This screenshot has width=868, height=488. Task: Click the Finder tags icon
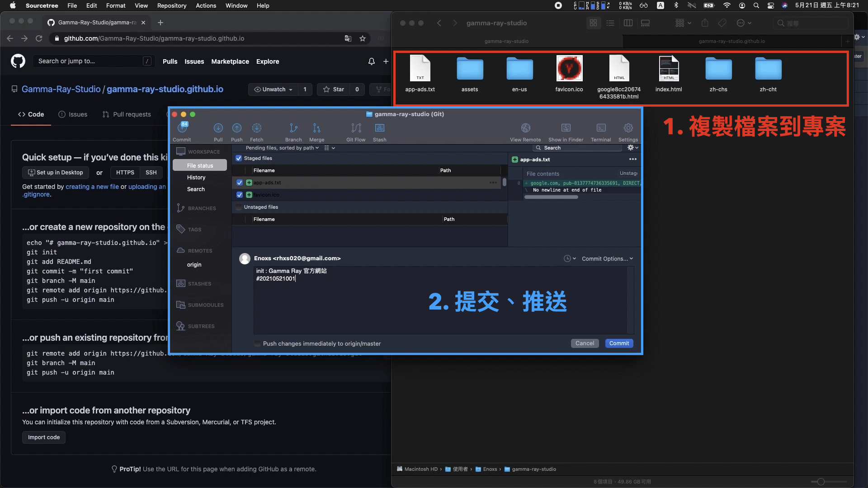click(x=722, y=23)
